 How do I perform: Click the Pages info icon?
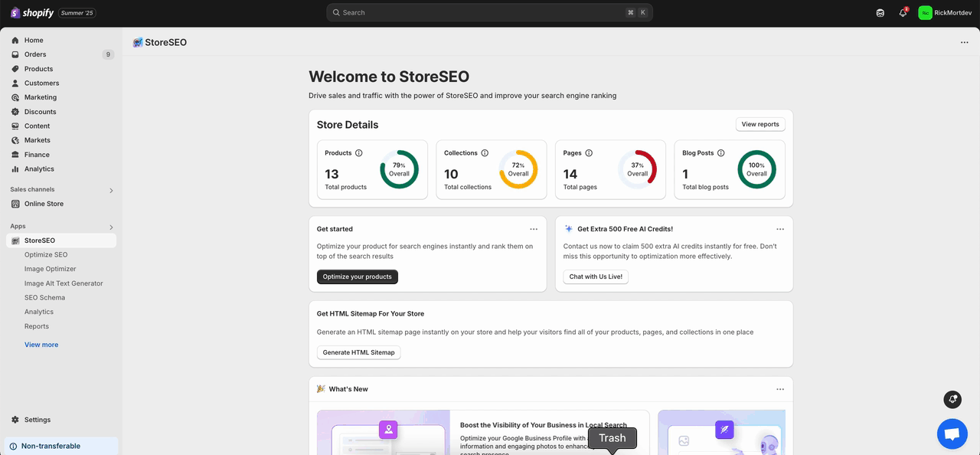(589, 153)
